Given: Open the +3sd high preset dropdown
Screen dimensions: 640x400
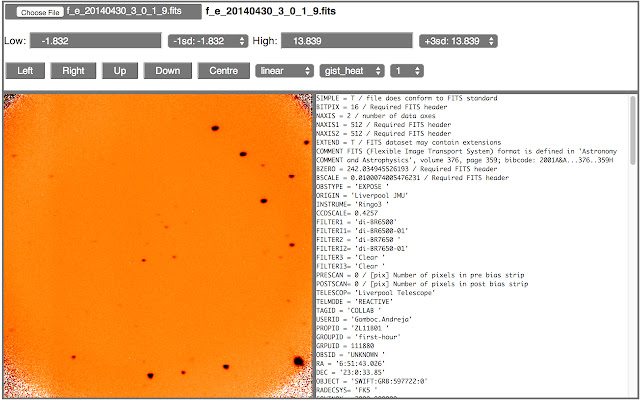Looking at the screenshot, I should point(458,41).
